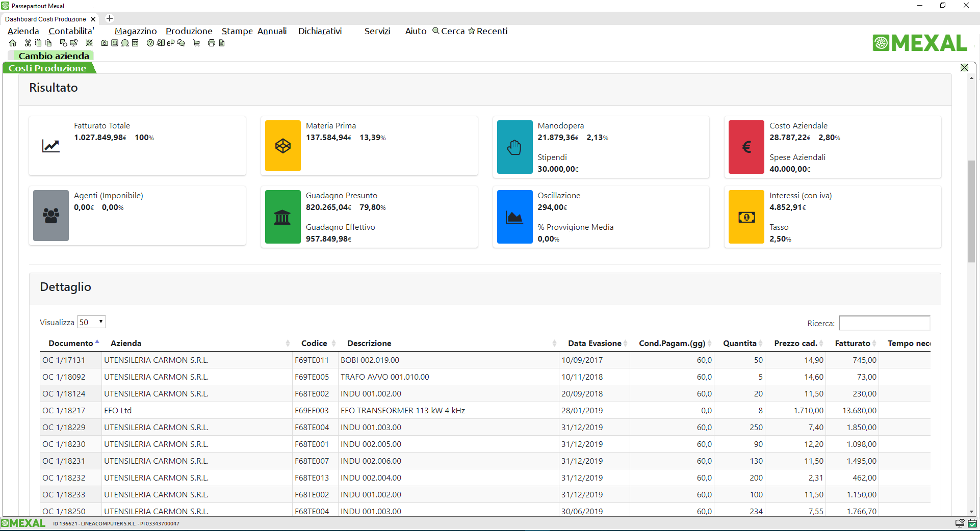Image resolution: width=980 pixels, height=531 pixels.
Task: Open the Stampe menu
Action: coord(237,31)
